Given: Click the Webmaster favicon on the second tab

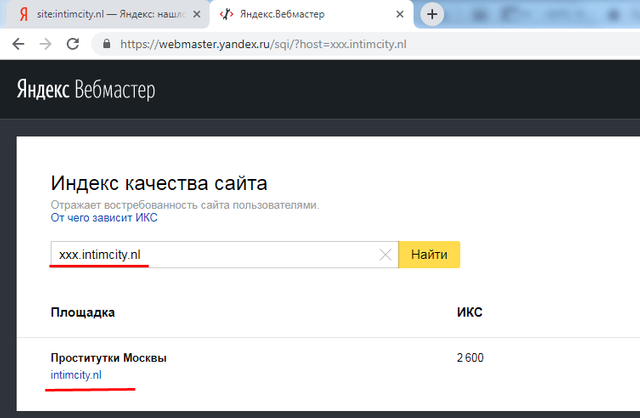Looking at the screenshot, I should (x=227, y=14).
